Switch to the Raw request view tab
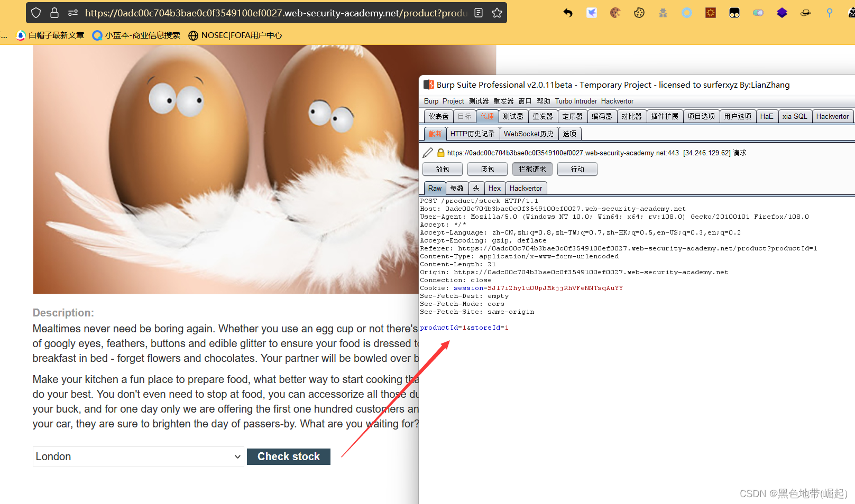The image size is (855, 504). click(x=435, y=188)
